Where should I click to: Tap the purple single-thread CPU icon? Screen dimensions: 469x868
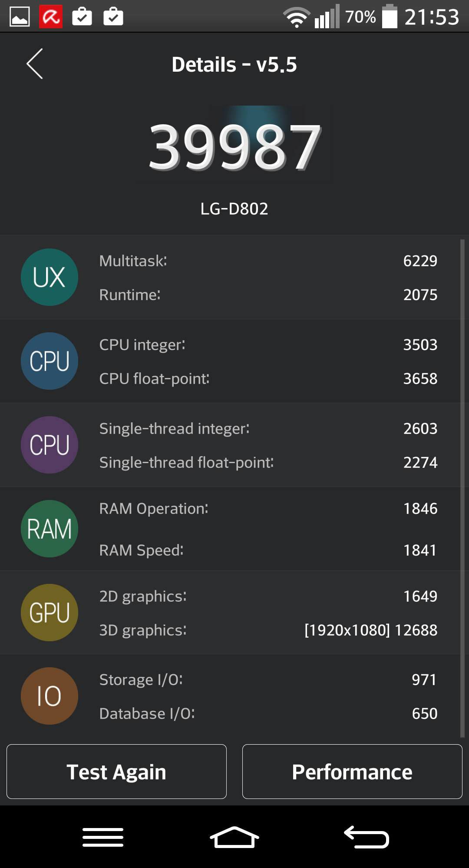pyautogui.click(x=50, y=445)
